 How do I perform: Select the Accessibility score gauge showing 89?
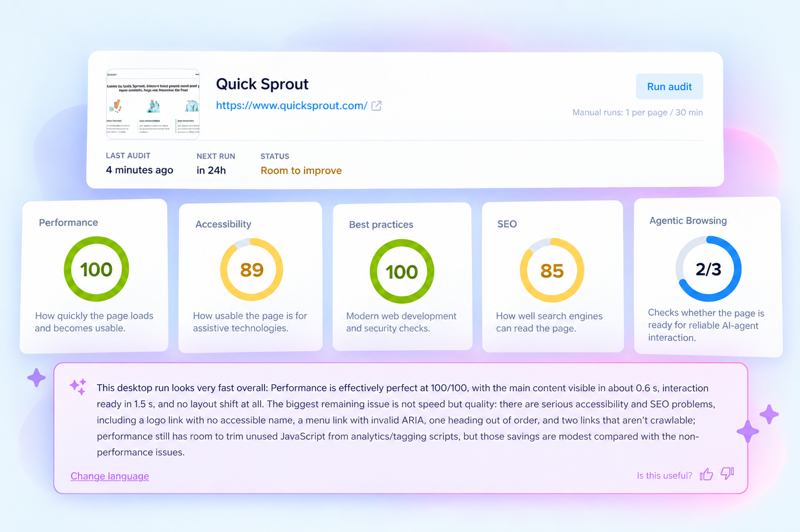(251, 269)
